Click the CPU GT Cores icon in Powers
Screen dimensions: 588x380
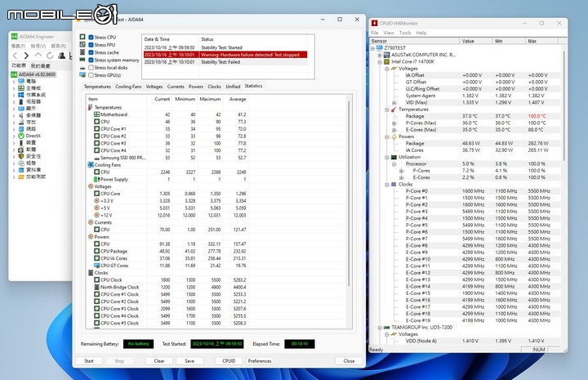[x=96, y=266]
